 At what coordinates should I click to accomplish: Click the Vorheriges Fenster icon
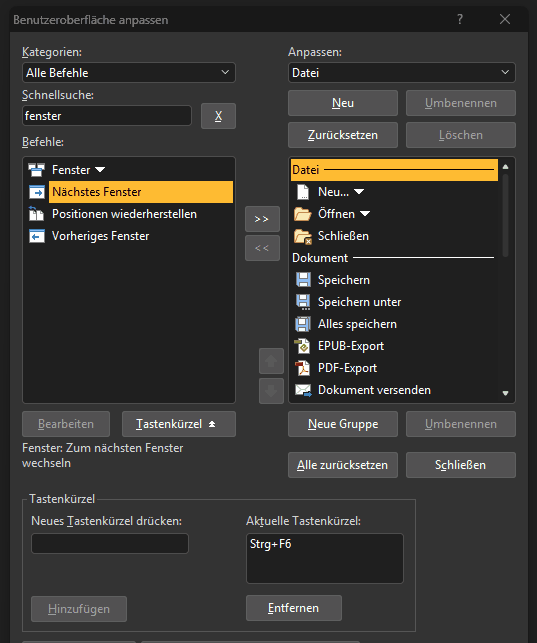pyautogui.click(x=37, y=236)
